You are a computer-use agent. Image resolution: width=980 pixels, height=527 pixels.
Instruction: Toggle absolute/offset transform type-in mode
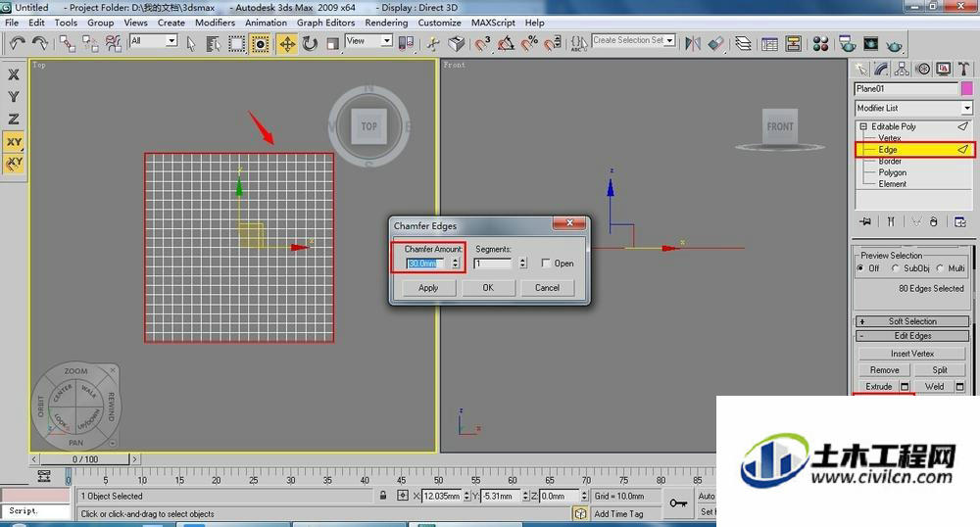coord(403,495)
